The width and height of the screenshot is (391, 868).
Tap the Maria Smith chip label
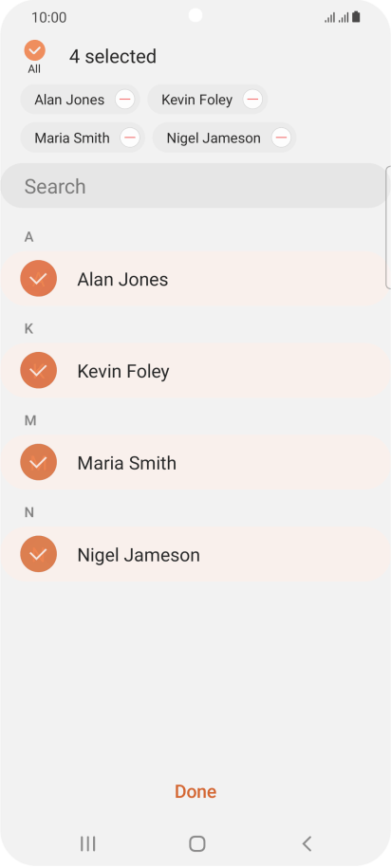(x=72, y=138)
